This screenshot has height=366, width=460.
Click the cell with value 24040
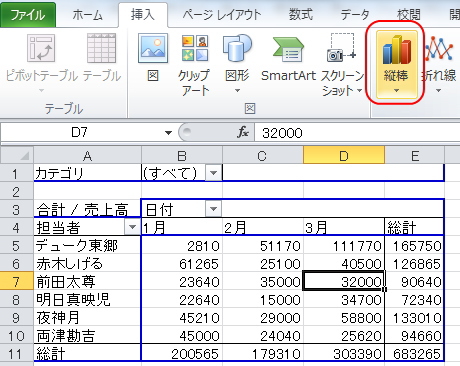[x=263, y=335]
